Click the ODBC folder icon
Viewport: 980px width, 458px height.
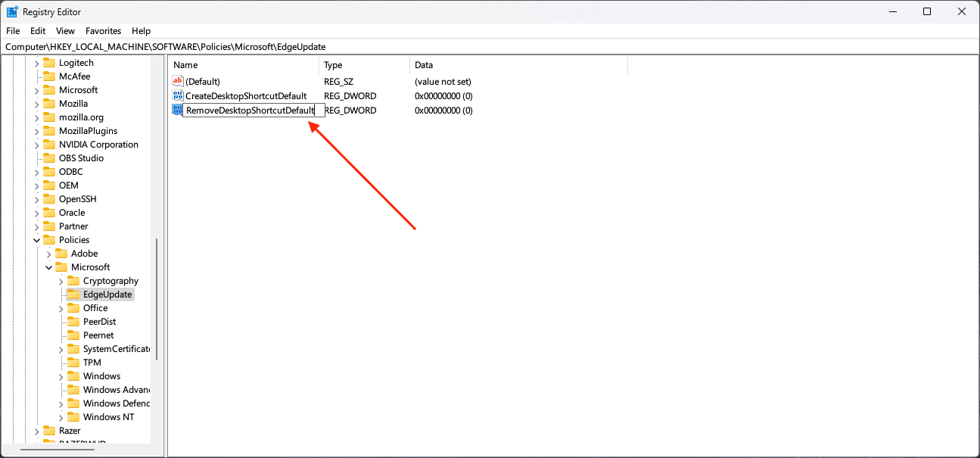(x=49, y=172)
